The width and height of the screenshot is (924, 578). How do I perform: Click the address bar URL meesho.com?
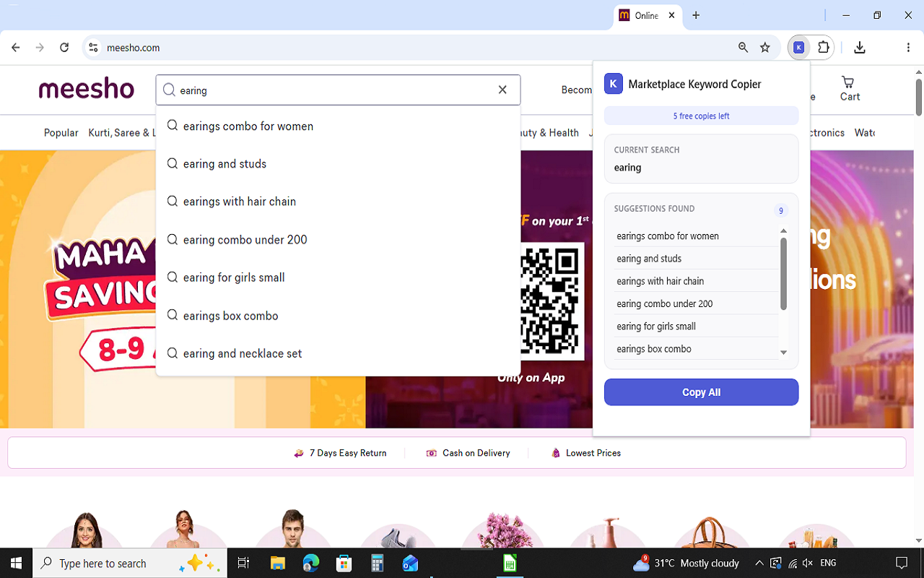pyautogui.click(x=134, y=48)
